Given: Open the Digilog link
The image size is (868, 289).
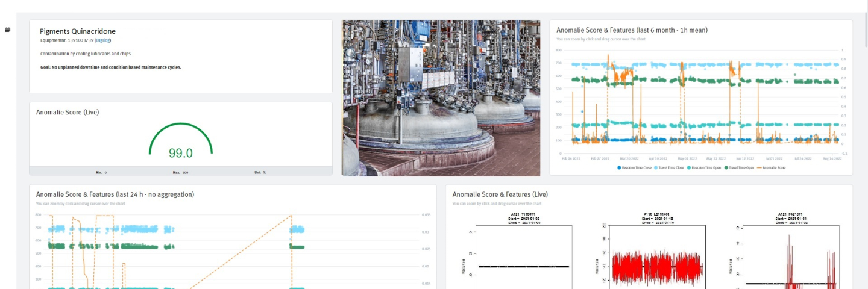Looking at the screenshot, I should (x=102, y=40).
